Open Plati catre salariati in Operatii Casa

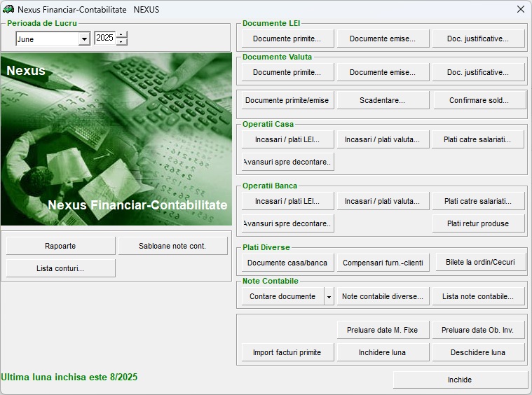(478, 139)
